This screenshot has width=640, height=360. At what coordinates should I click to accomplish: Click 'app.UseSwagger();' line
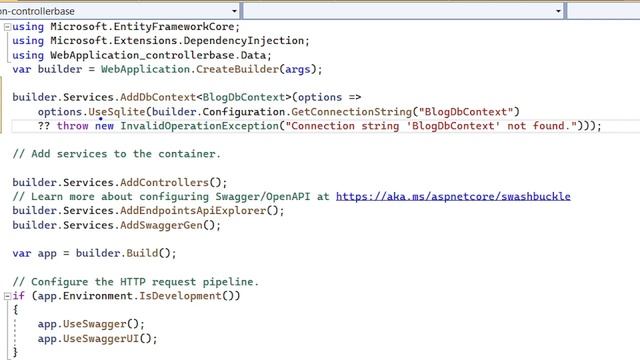(91, 324)
